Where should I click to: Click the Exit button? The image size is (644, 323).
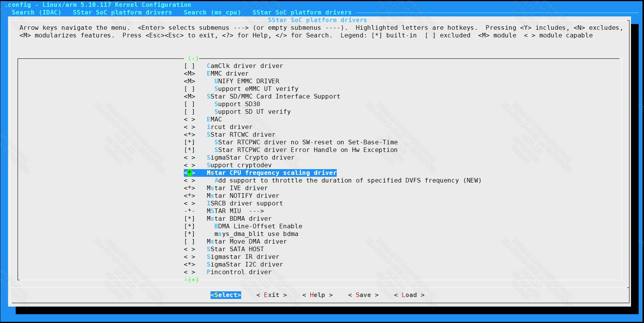[x=272, y=295]
